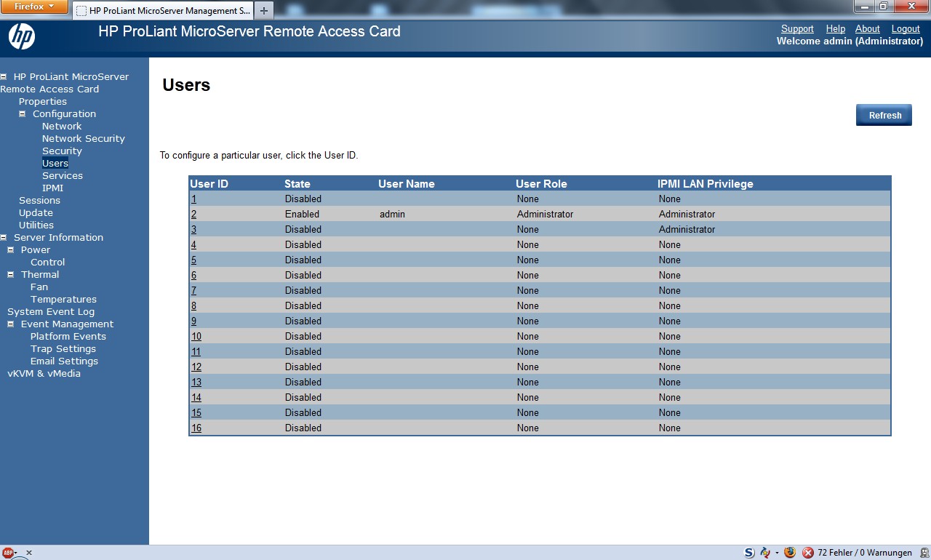Click the HP logo in the header

pos(22,36)
